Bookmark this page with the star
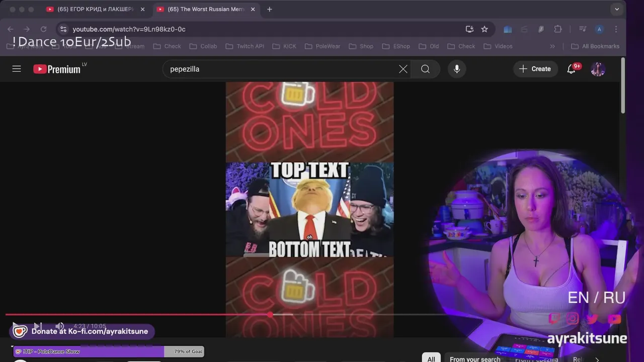This screenshot has width=644, height=362. [485, 29]
